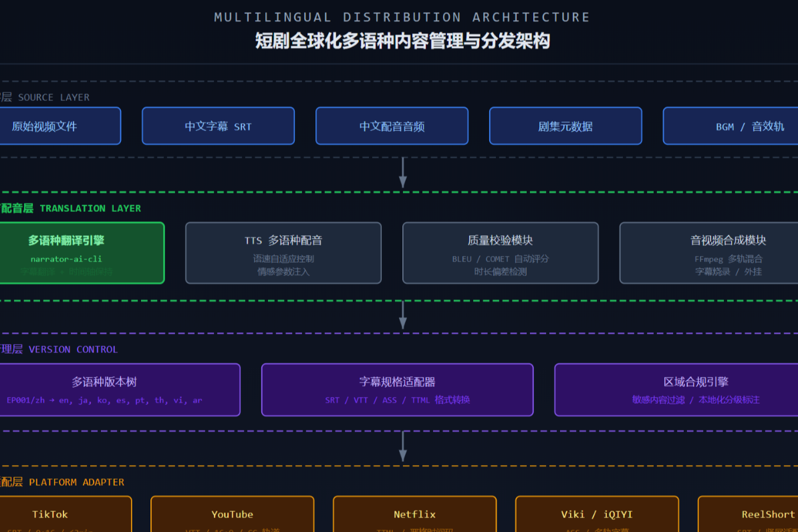Open the 音视频合成模块 box
Screen dimensions: 798x532
709,253
